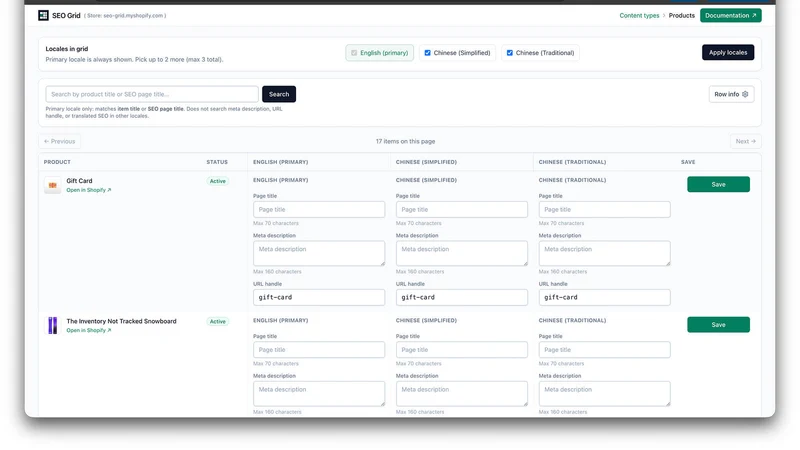The image size is (800, 450).
Task: Edit Snowboard Chinese Simplified page title
Action: (462, 349)
